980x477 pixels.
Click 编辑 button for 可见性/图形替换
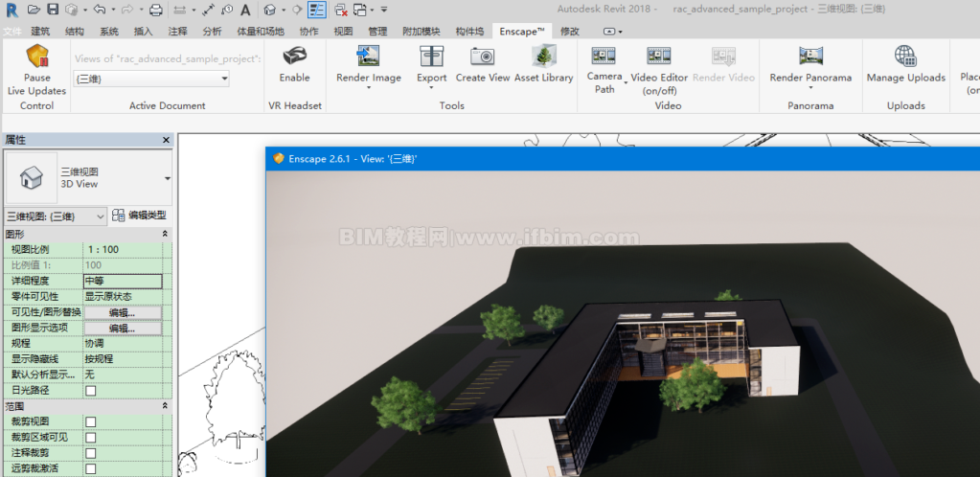coord(123,312)
